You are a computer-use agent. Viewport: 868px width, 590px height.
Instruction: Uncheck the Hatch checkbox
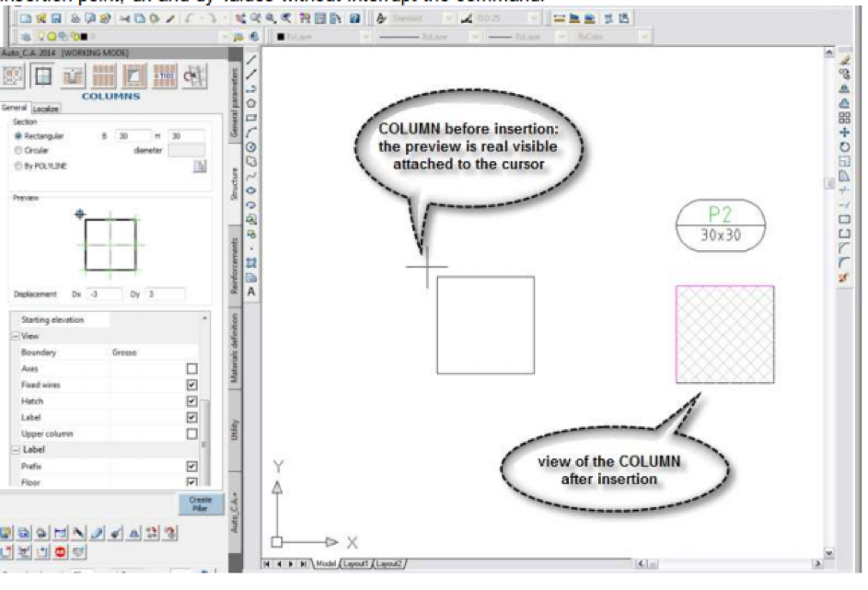[x=191, y=401]
